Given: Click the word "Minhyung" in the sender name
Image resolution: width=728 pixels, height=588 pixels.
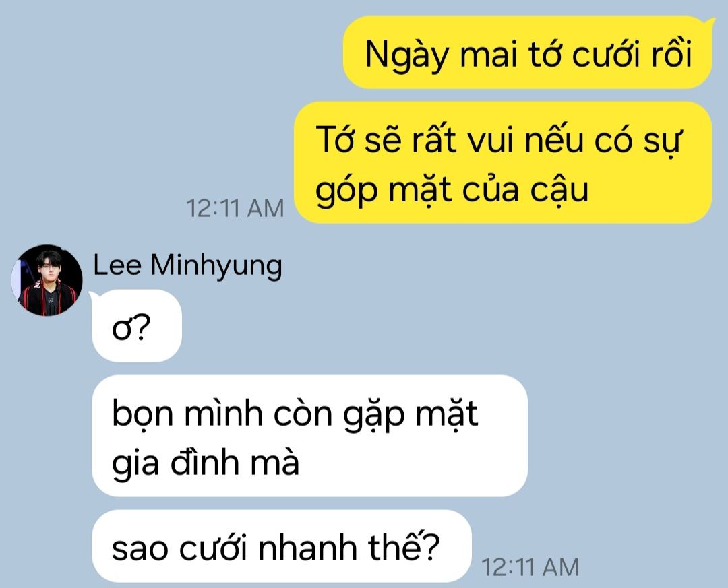Looking at the screenshot, I should 216,267.
